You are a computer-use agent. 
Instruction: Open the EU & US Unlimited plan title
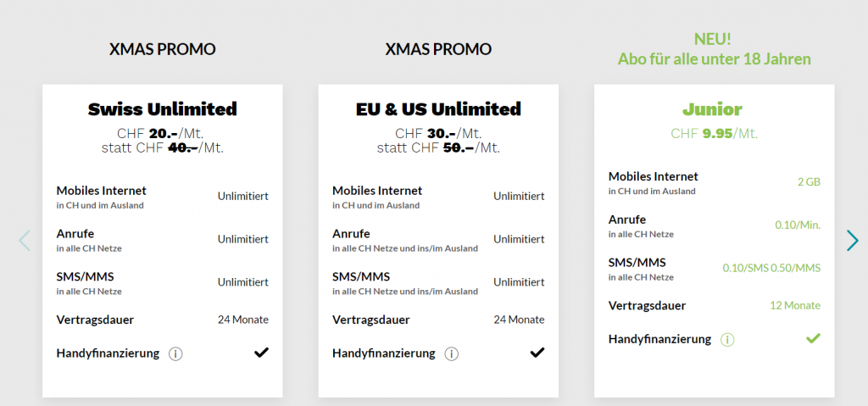tap(438, 109)
